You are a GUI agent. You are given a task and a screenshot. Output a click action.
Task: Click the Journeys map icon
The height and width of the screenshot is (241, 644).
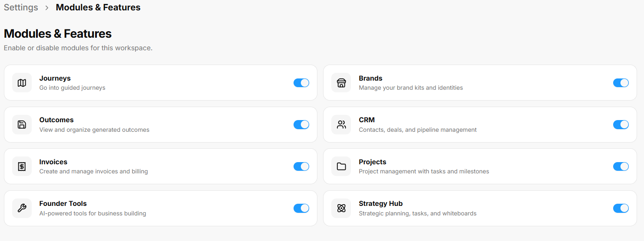click(22, 83)
